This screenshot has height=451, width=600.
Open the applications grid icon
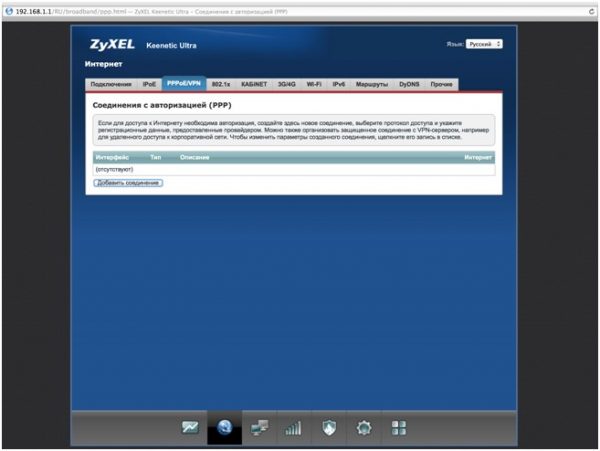(x=399, y=428)
